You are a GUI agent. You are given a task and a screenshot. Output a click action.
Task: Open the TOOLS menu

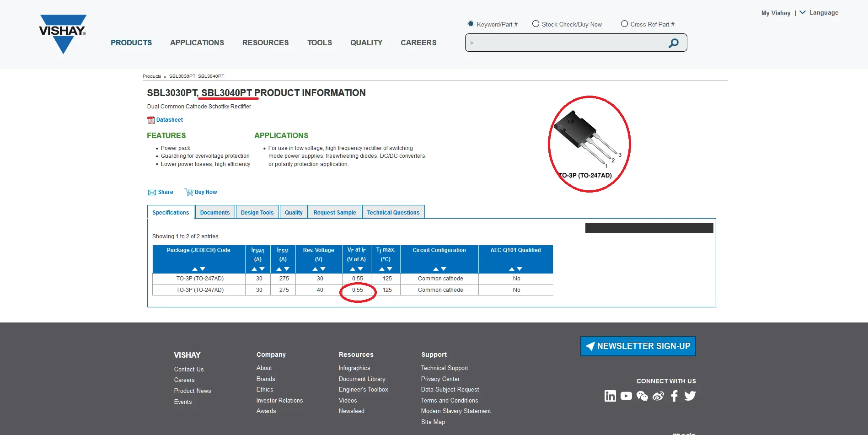(x=320, y=43)
